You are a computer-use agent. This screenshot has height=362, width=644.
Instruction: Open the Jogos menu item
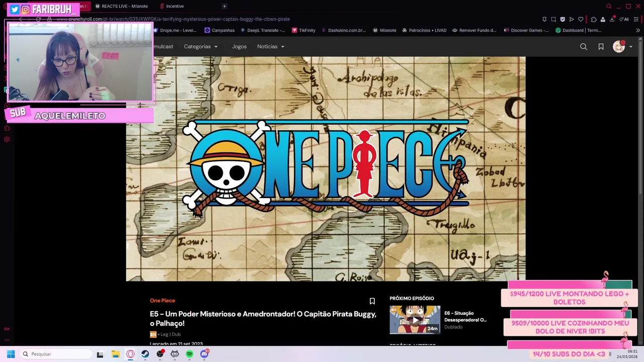pyautogui.click(x=239, y=46)
